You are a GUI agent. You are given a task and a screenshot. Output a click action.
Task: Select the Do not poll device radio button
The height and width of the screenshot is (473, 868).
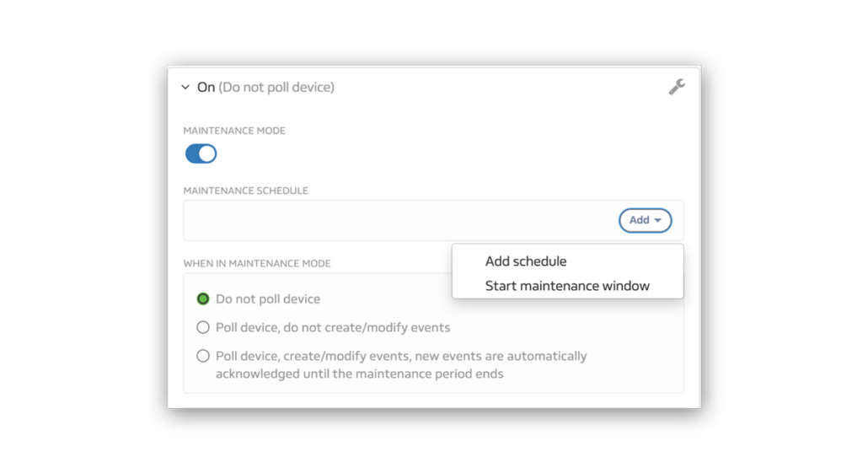coord(203,299)
